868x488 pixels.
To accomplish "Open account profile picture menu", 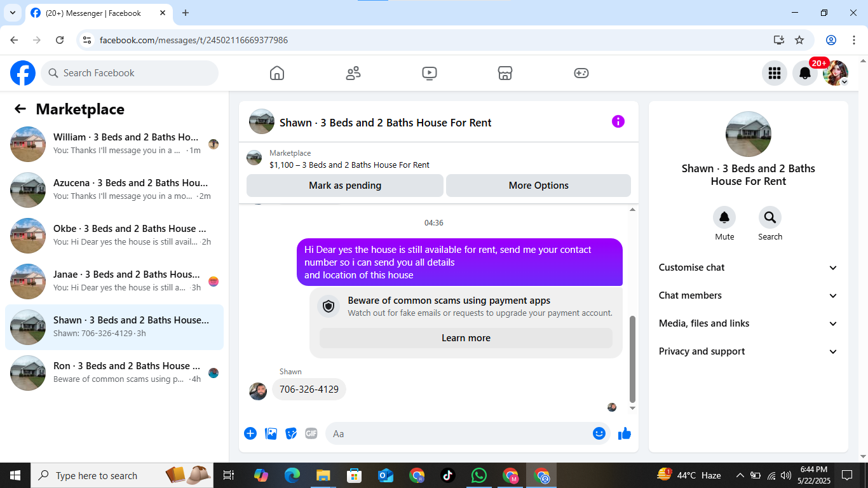I will tap(836, 73).
